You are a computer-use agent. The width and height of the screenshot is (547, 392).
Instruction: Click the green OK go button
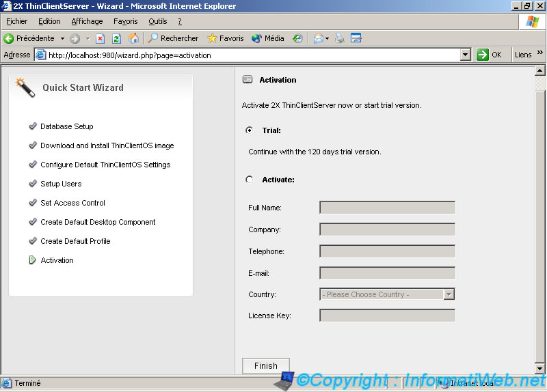[489, 55]
